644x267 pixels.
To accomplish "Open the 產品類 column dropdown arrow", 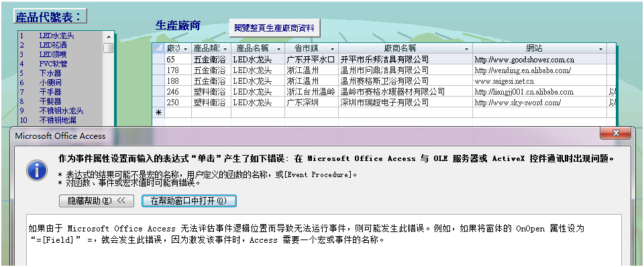I will coord(225,48).
